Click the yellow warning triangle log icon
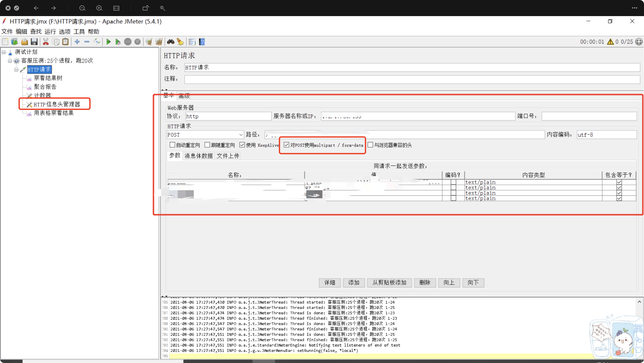Viewport: 644px width, 363px height. point(610,42)
